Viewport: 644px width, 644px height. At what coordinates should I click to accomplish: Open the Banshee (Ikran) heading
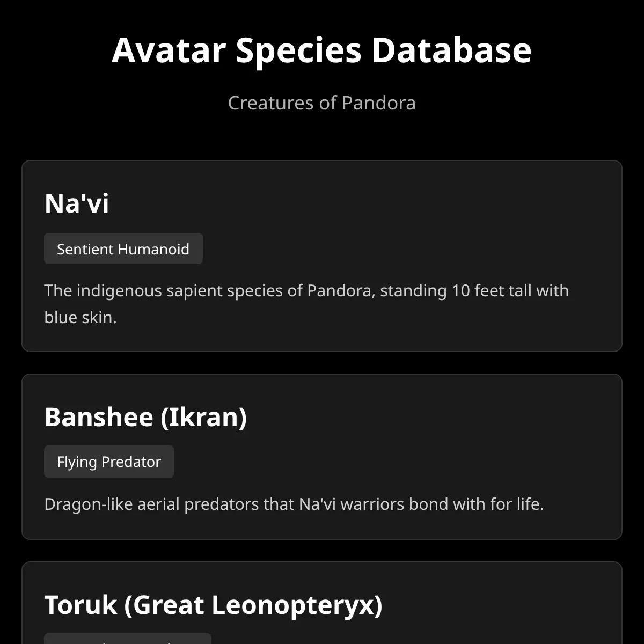145,416
